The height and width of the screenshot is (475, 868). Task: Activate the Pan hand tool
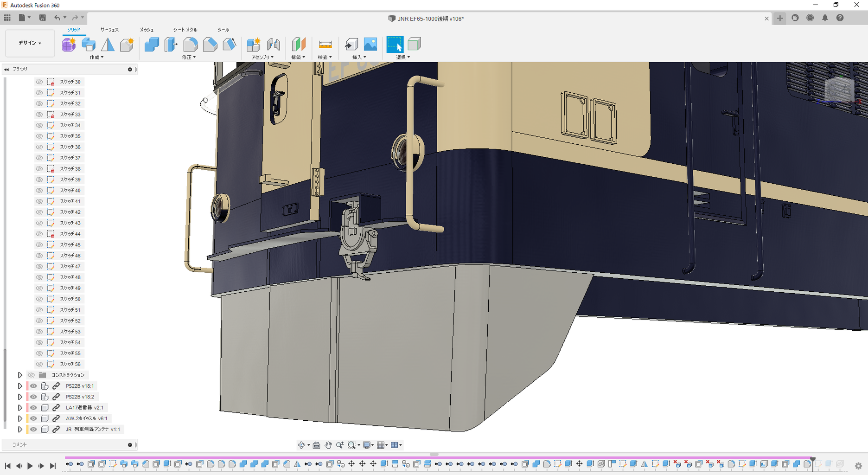coord(328,445)
